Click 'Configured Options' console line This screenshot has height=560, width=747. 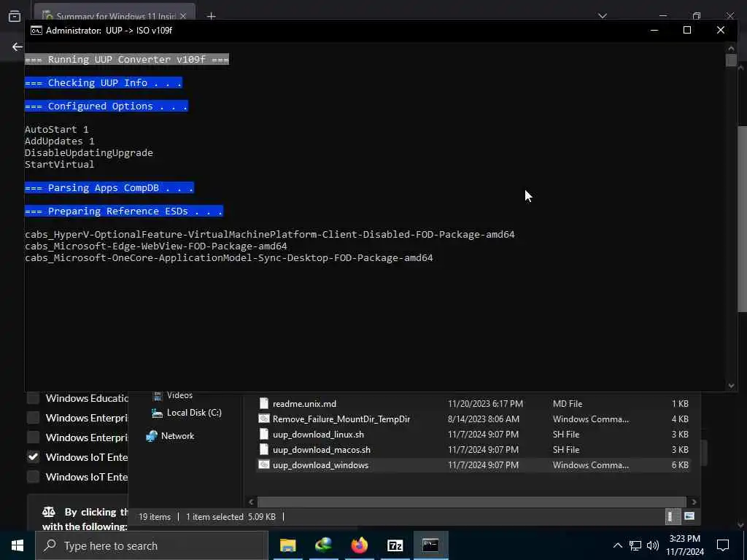point(107,106)
